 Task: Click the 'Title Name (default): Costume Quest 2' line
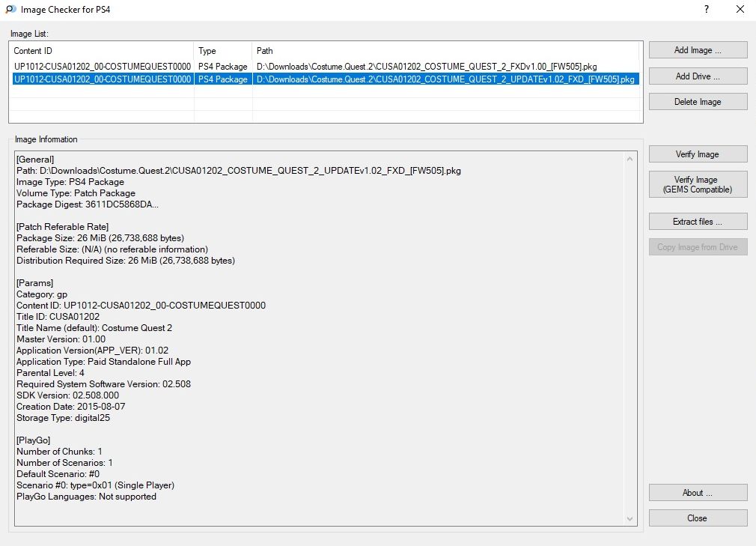(94, 328)
